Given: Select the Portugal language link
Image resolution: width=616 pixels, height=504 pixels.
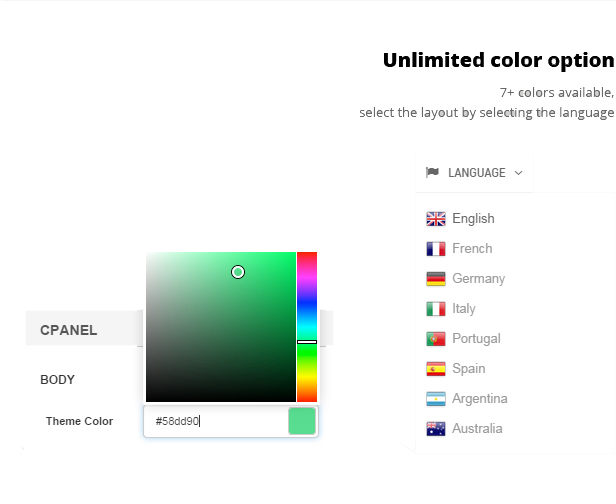Looking at the screenshot, I should point(476,339).
